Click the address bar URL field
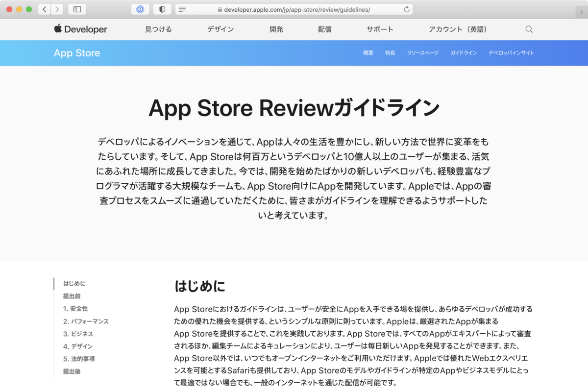This screenshot has height=392, width=588. pyautogui.click(x=294, y=9)
